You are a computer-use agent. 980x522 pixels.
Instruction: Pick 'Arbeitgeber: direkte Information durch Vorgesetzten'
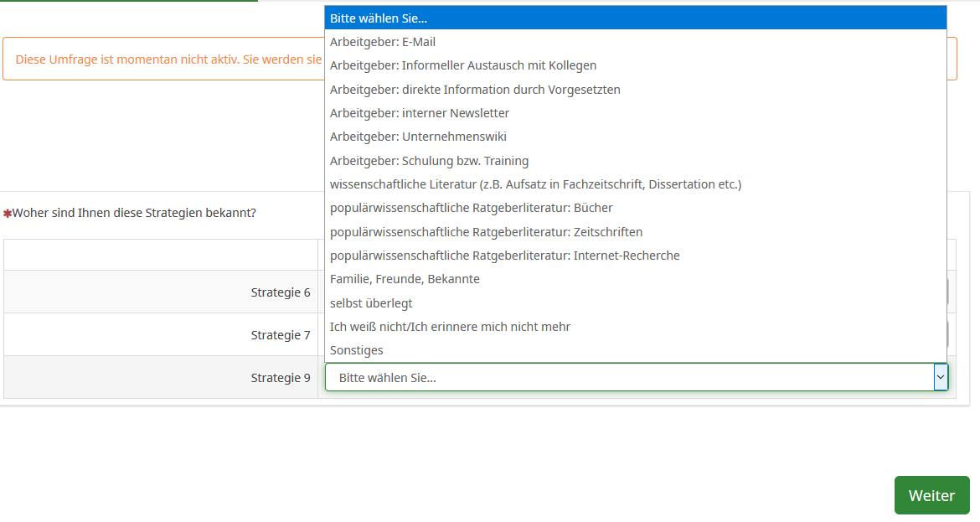point(475,90)
